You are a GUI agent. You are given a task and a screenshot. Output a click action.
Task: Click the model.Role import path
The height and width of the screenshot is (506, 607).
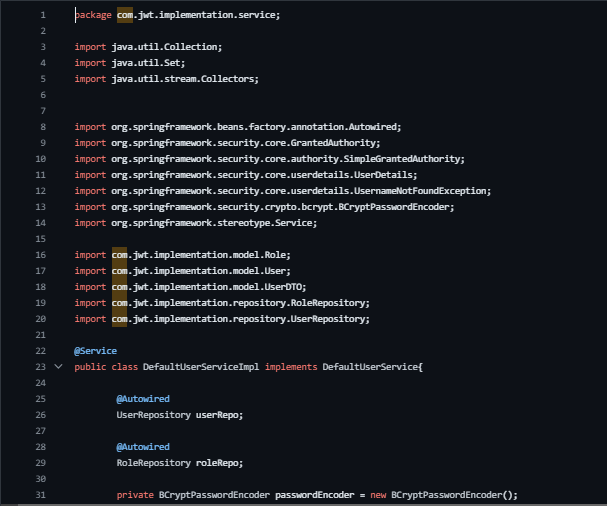click(x=201, y=255)
